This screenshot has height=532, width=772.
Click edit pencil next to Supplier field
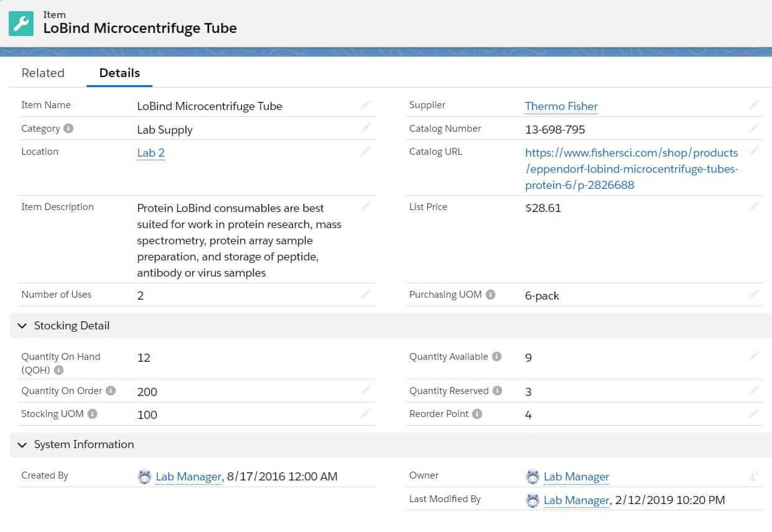[x=754, y=105]
